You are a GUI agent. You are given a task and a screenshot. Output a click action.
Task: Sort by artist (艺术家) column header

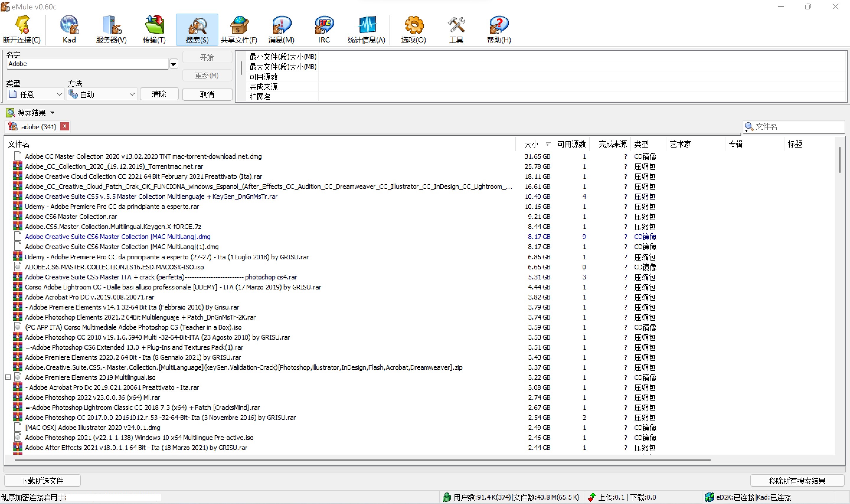coord(696,144)
